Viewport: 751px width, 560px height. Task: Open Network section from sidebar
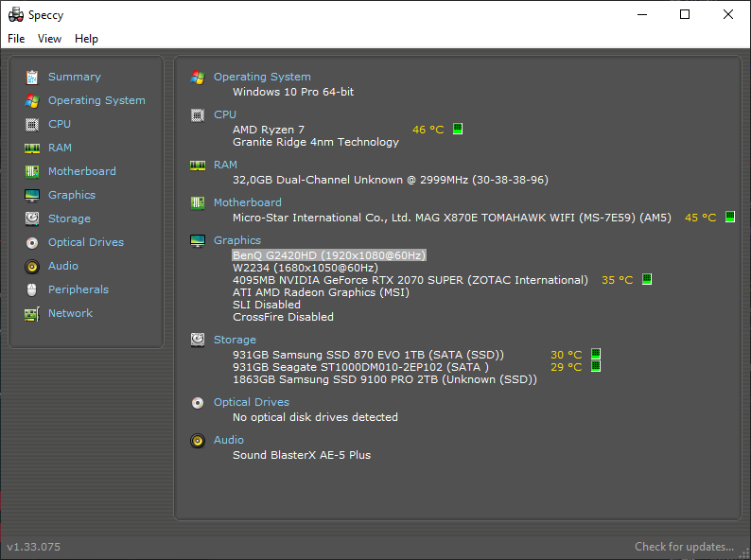pos(70,313)
